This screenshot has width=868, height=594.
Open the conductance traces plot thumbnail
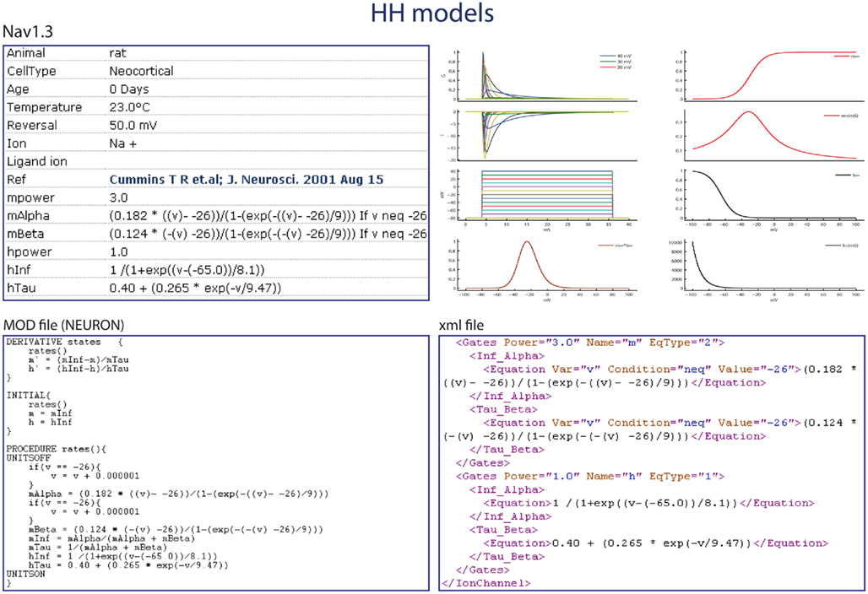(x=540, y=77)
